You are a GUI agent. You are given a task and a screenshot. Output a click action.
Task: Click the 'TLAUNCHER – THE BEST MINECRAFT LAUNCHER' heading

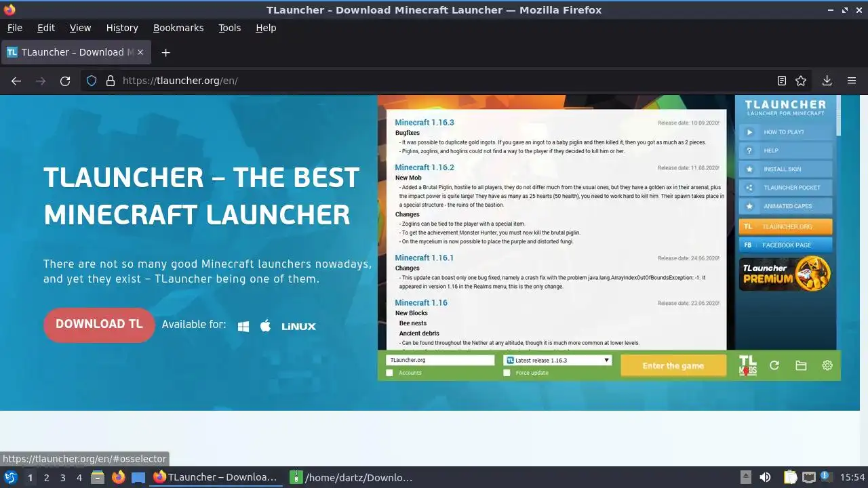pyautogui.click(x=201, y=196)
